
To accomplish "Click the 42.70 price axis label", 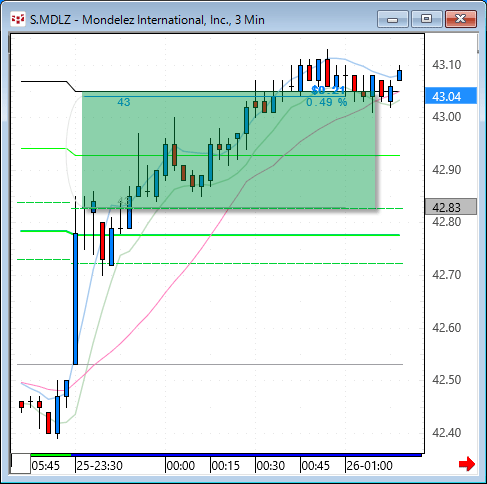I will [x=446, y=275].
